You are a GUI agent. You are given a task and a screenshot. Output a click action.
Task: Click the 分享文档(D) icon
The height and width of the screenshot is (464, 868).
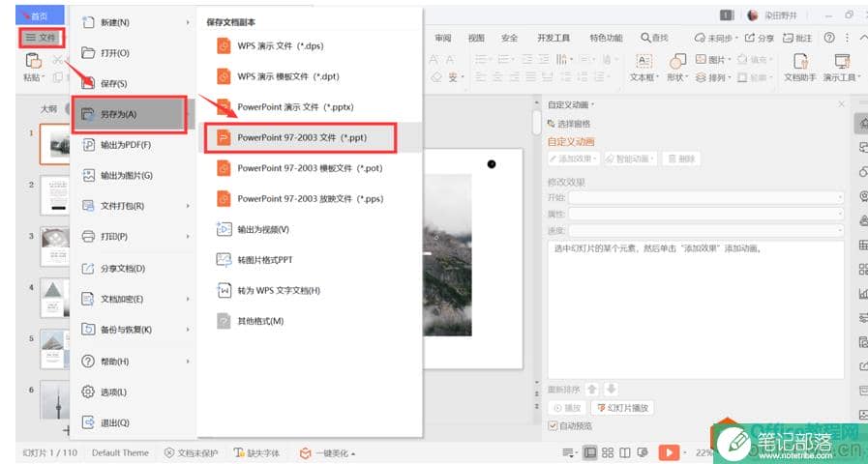(x=88, y=268)
